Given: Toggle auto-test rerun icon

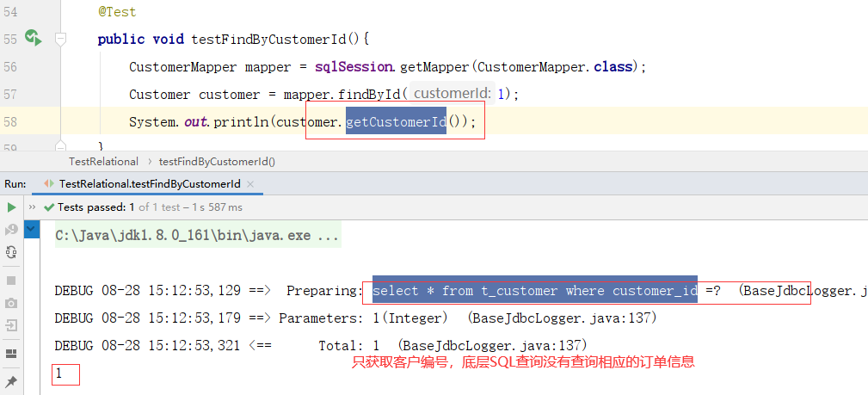Looking at the screenshot, I should click(x=11, y=253).
